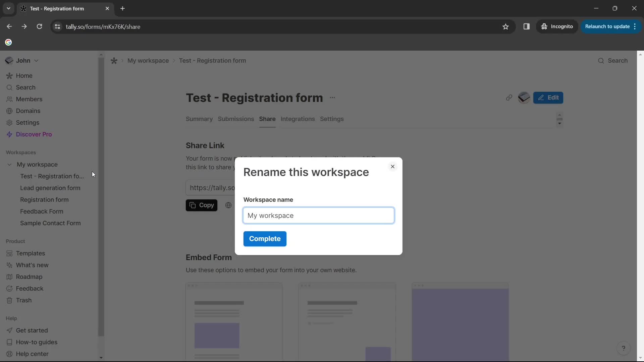The image size is (644, 362).
Task: Click the Workspace name input field
Action: click(318, 215)
